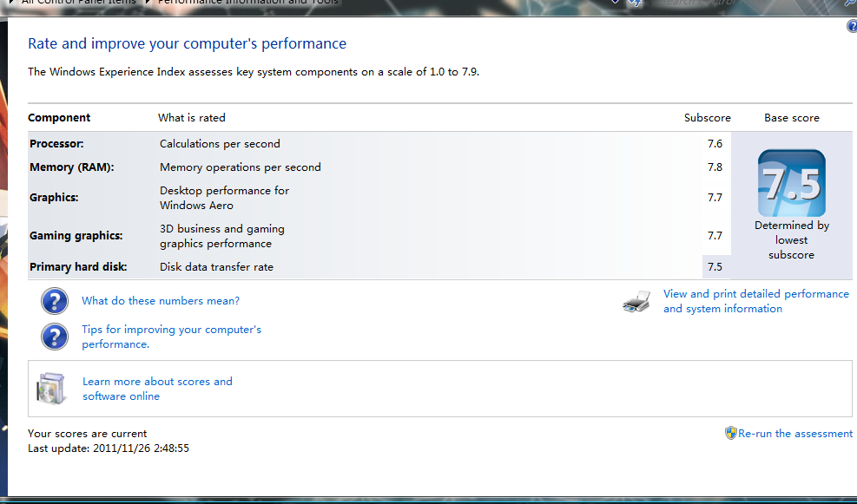Open "View and print detailed performance and system information"
The image size is (857, 504).
pyautogui.click(x=756, y=301)
